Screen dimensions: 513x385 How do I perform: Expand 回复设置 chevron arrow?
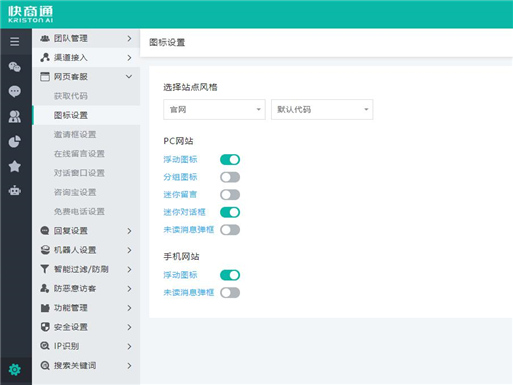click(x=129, y=231)
